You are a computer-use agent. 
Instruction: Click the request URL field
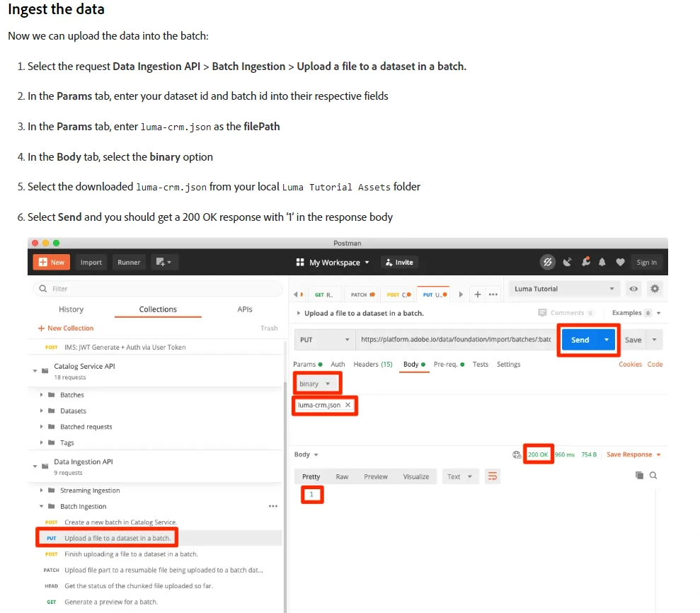pyautogui.click(x=456, y=340)
